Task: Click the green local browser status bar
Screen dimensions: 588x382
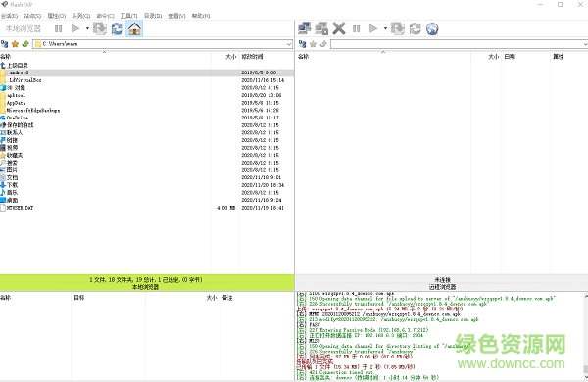Action: pyautogui.click(x=147, y=283)
